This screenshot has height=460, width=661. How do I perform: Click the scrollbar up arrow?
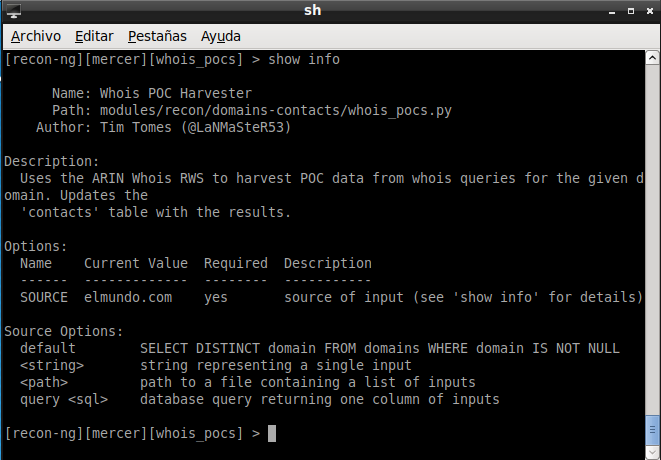pos(652,58)
